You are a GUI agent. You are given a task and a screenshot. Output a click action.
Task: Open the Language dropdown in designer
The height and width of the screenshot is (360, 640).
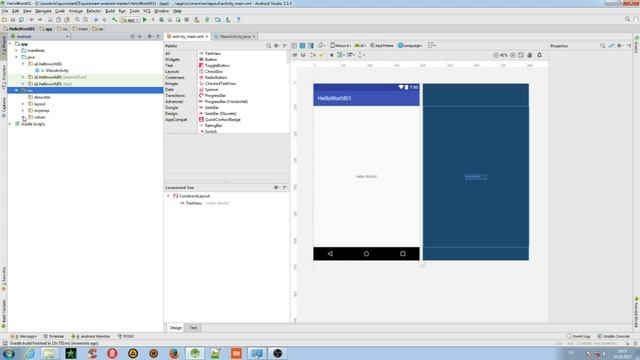410,46
